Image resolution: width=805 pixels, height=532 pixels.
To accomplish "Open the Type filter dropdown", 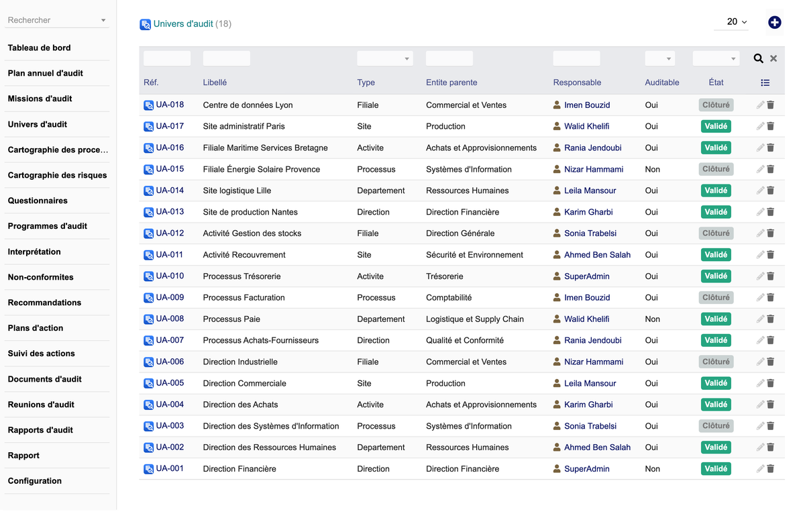I will (x=385, y=58).
